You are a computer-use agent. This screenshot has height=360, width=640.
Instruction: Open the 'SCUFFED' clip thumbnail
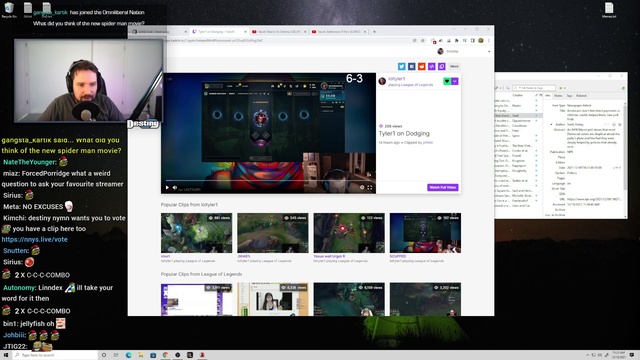pos(425,233)
